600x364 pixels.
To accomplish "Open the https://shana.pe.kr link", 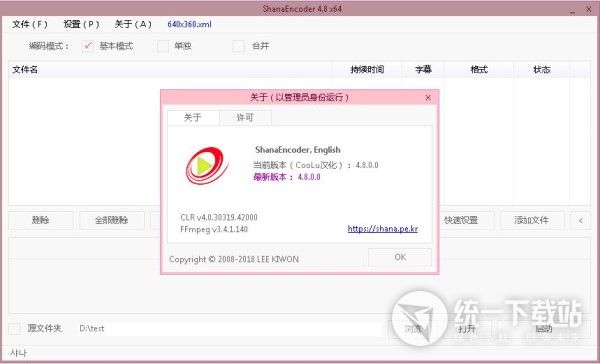I will coord(383,229).
